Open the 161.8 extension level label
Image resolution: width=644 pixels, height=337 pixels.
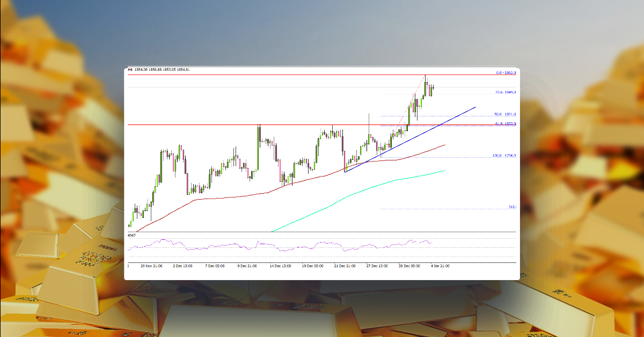[x=511, y=206]
